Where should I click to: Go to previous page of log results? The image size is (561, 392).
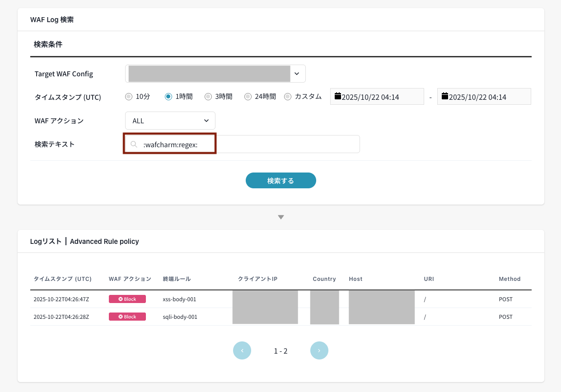(x=242, y=350)
